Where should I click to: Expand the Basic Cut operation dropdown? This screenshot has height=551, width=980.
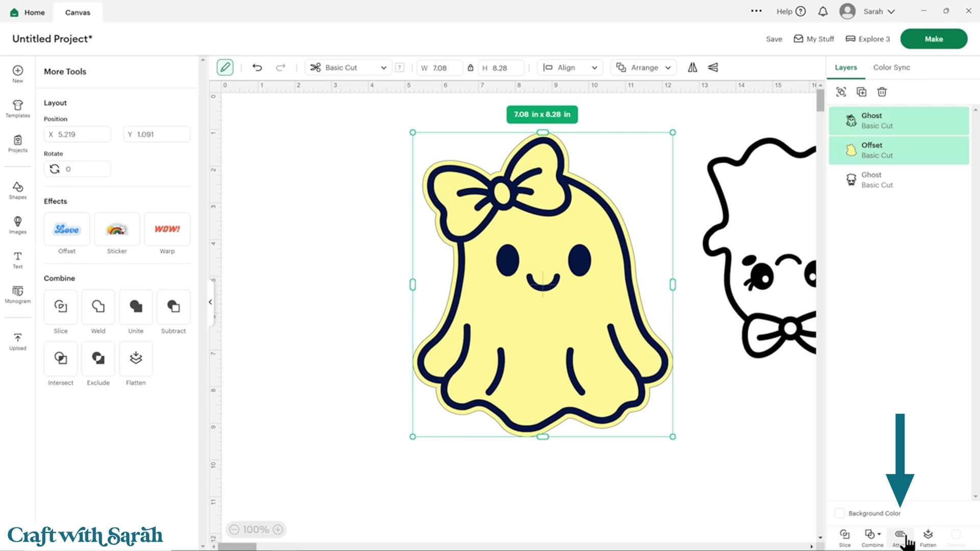tap(349, 67)
